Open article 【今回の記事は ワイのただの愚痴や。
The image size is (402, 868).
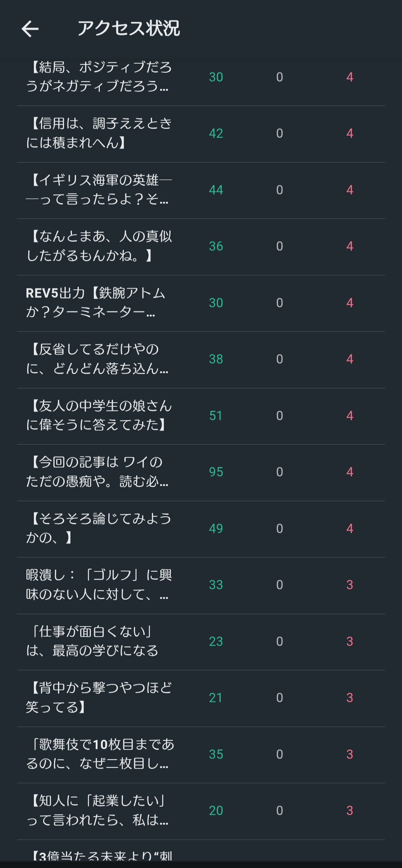point(98,472)
